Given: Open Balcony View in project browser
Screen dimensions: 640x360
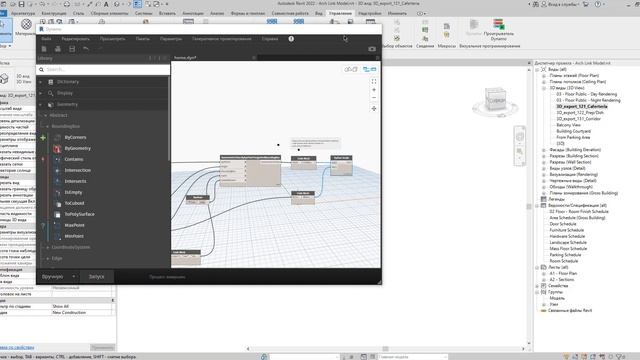Looking at the screenshot, I should coord(569,125).
